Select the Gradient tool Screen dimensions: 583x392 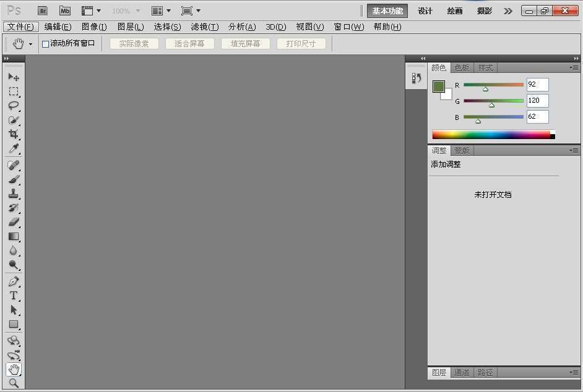pyautogui.click(x=14, y=236)
